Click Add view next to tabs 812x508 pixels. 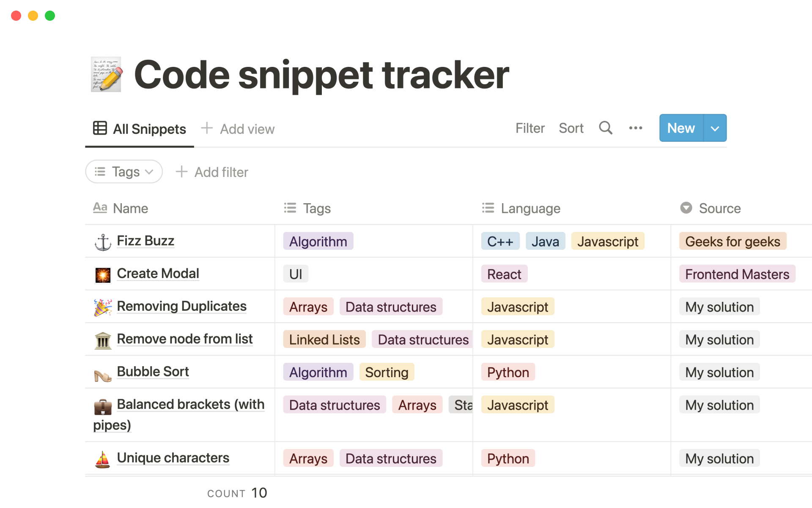(x=238, y=129)
